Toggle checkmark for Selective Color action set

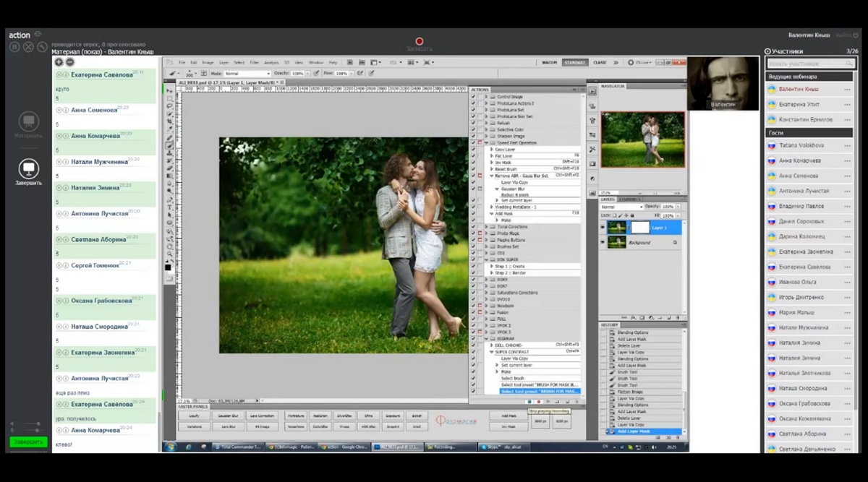473,129
